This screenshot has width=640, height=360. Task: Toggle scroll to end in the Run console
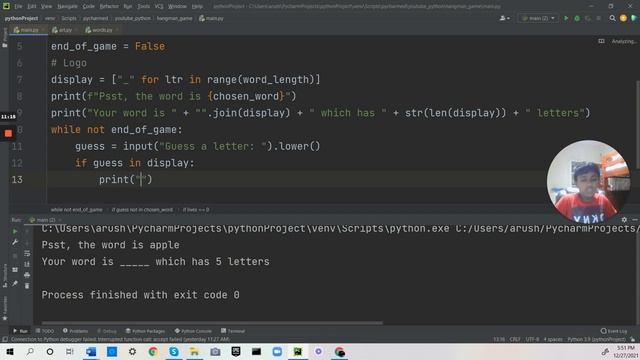click(x=27, y=264)
